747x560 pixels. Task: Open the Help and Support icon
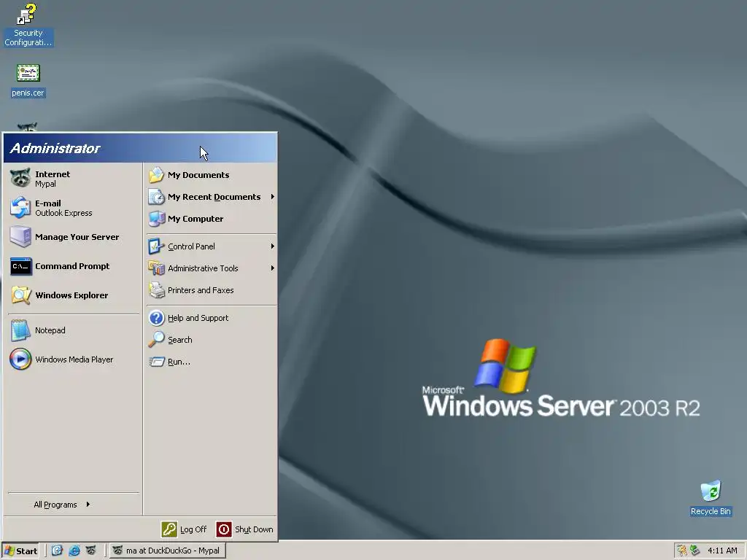156,318
